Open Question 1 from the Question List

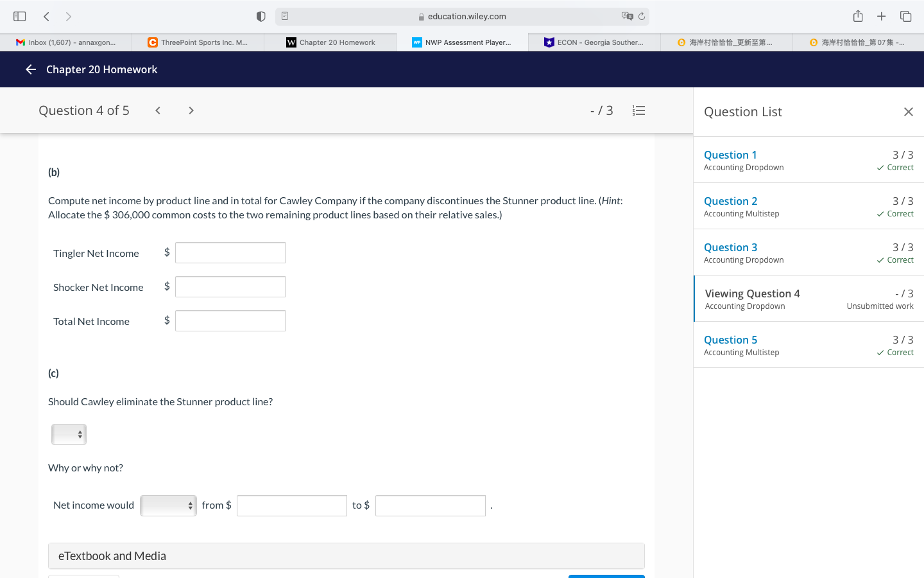tap(730, 155)
